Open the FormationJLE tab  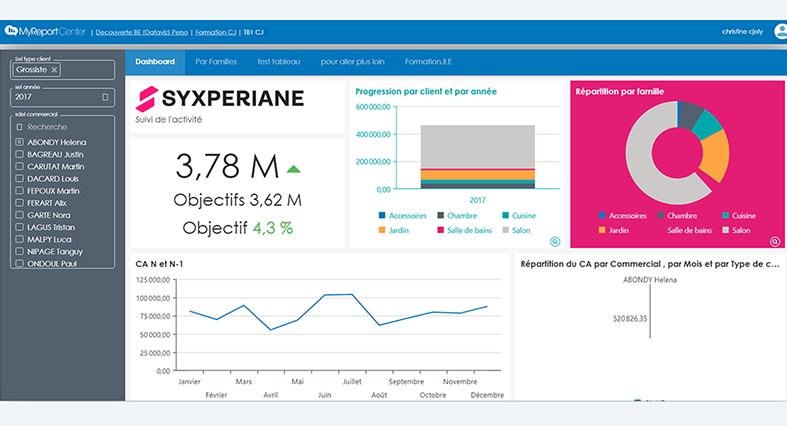click(x=428, y=62)
